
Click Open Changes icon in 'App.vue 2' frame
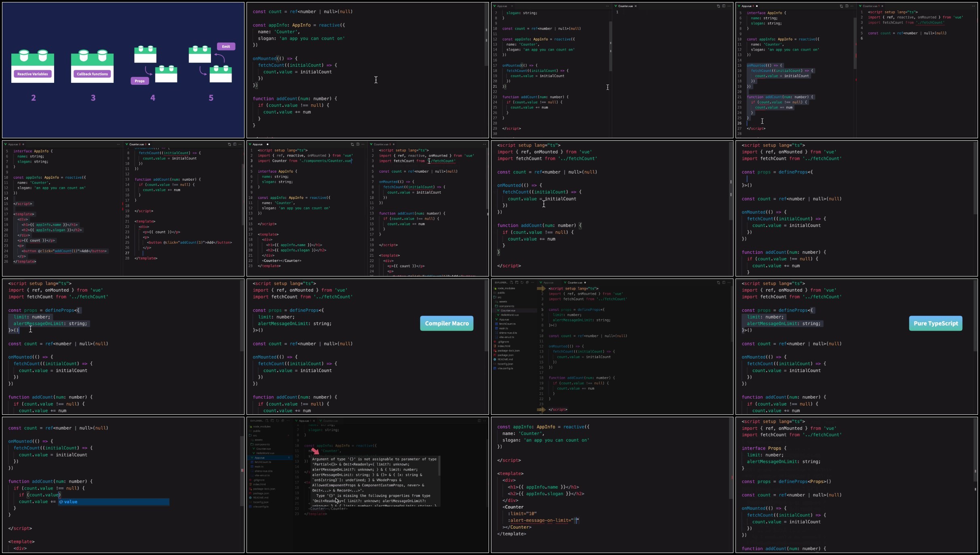229,144
